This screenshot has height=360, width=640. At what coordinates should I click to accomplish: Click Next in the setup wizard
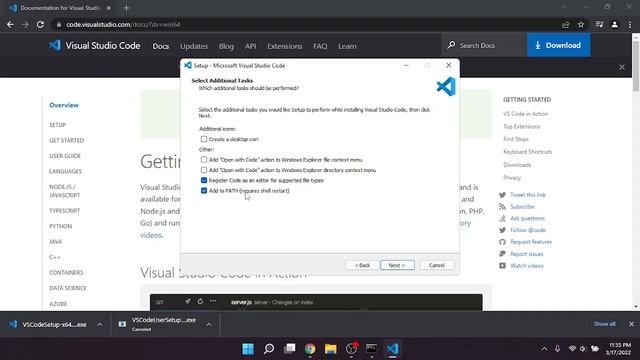coord(397,265)
